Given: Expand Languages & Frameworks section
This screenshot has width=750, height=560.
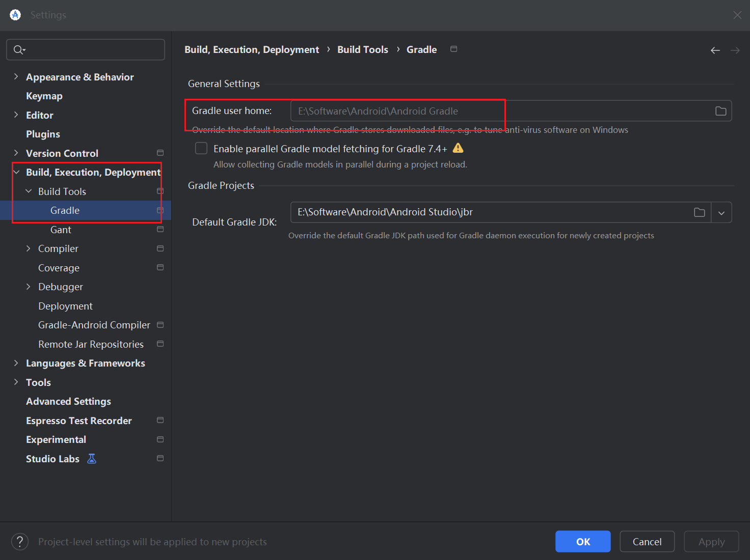Looking at the screenshot, I should coord(16,363).
